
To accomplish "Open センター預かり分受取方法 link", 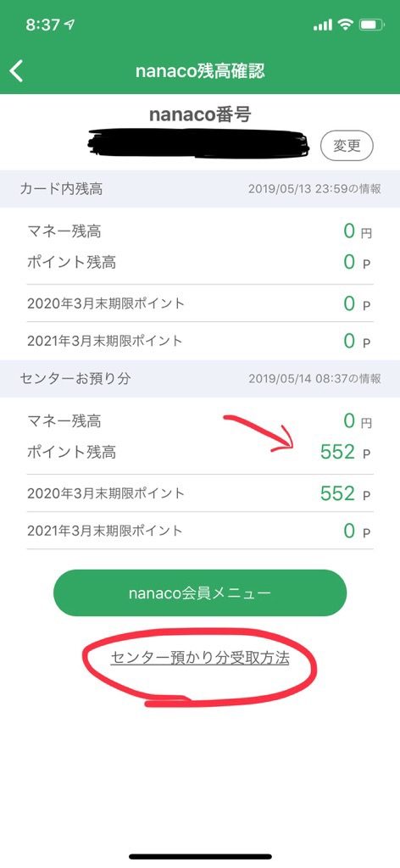I will 200,658.
